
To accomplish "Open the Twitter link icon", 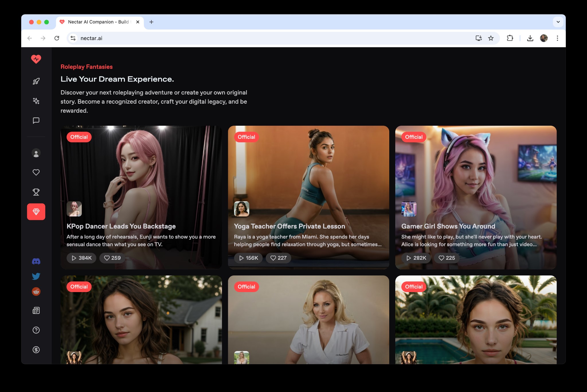I will pos(36,276).
